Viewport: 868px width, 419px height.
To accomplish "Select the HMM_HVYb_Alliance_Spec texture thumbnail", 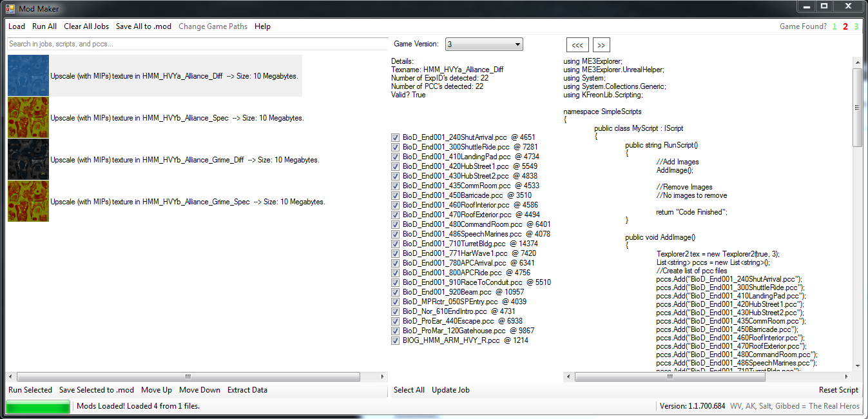I will pyautogui.click(x=28, y=118).
